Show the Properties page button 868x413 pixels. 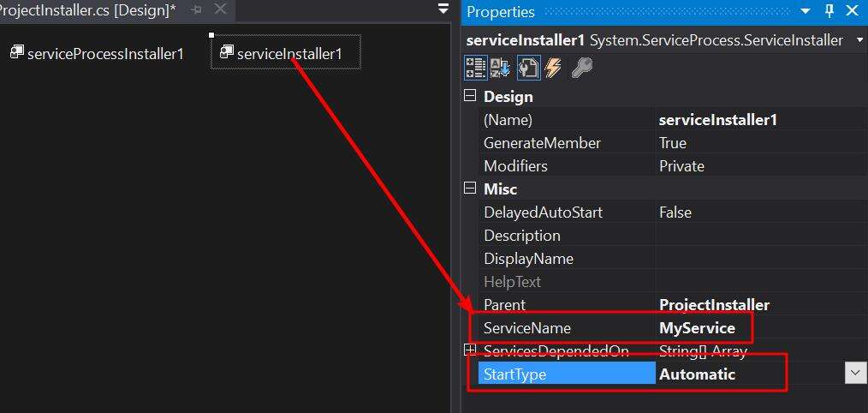point(528,67)
